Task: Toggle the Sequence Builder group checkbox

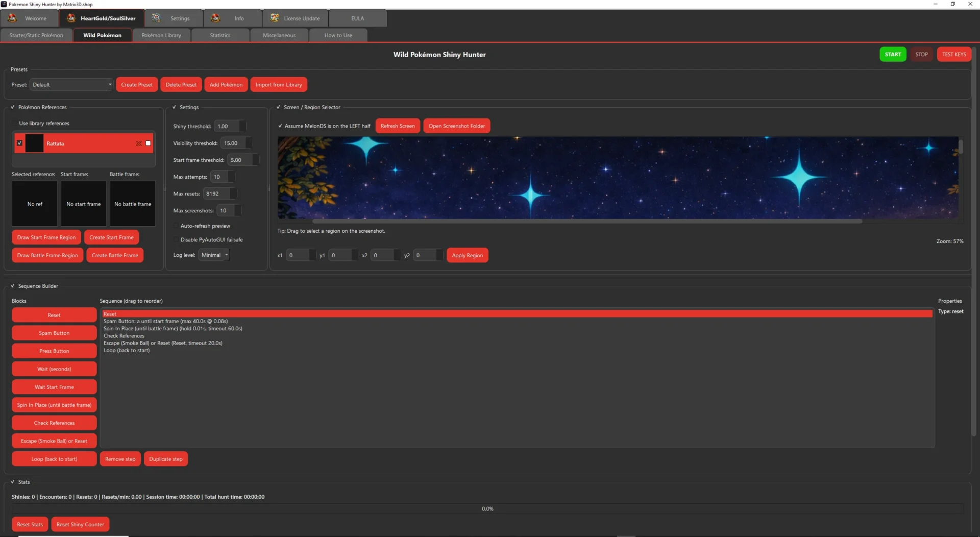Action: point(13,286)
